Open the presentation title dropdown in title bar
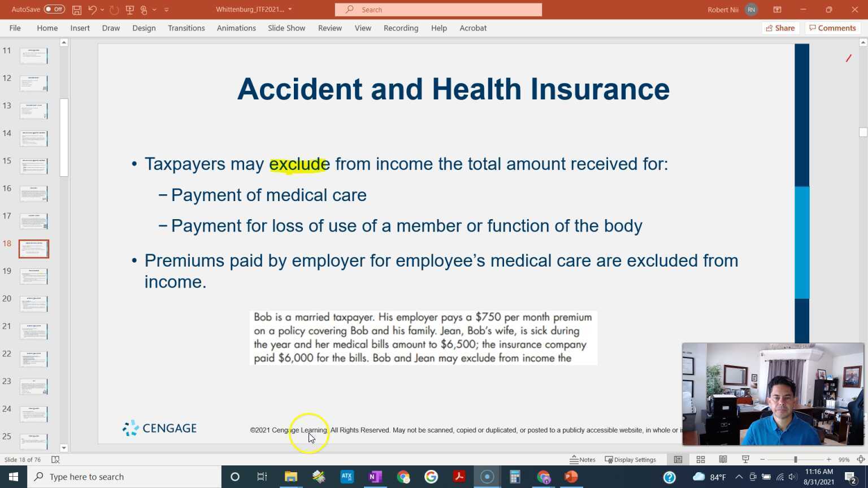This screenshot has height=488, width=868. click(x=290, y=9)
